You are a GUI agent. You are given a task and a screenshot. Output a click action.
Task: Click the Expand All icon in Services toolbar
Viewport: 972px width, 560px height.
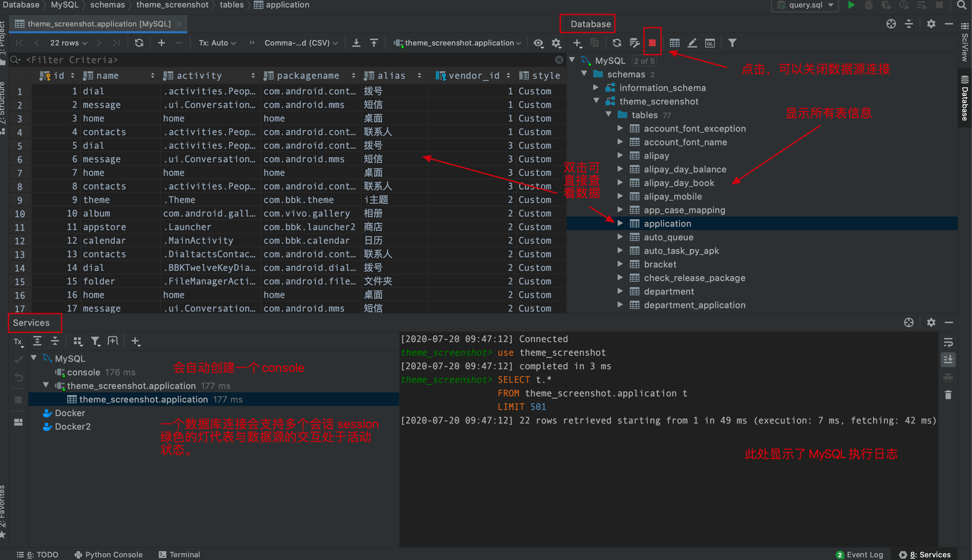[37, 341]
